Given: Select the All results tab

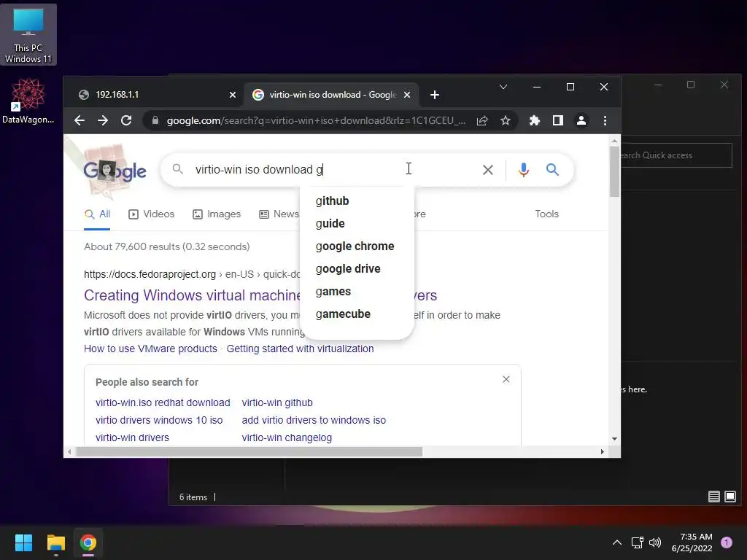Looking at the screenshot, I should 97,214.
